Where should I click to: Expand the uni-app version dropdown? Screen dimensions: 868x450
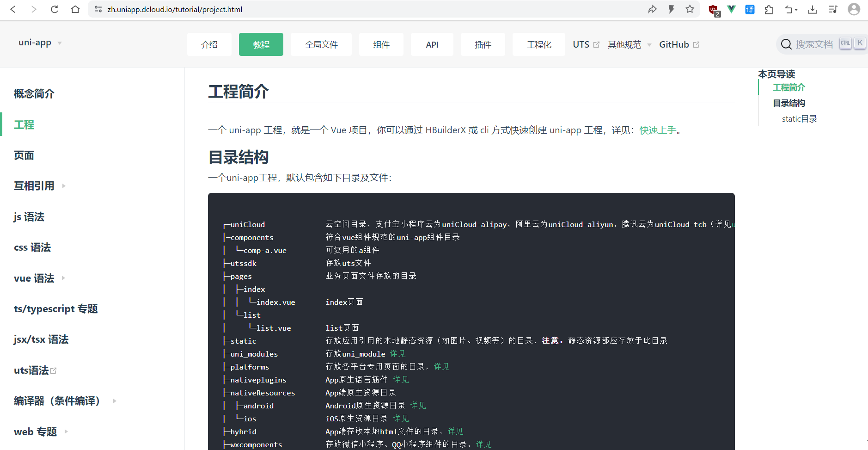point(40,43)
